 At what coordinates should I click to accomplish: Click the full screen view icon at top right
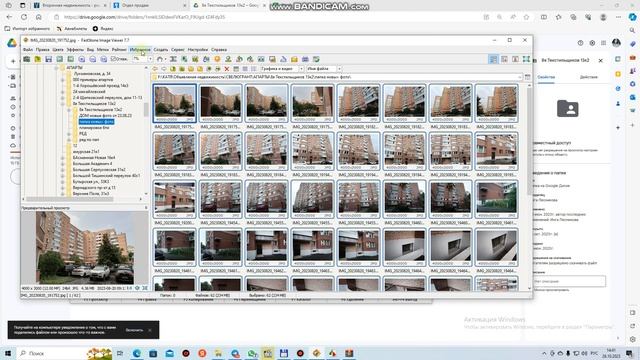[527, 60]
